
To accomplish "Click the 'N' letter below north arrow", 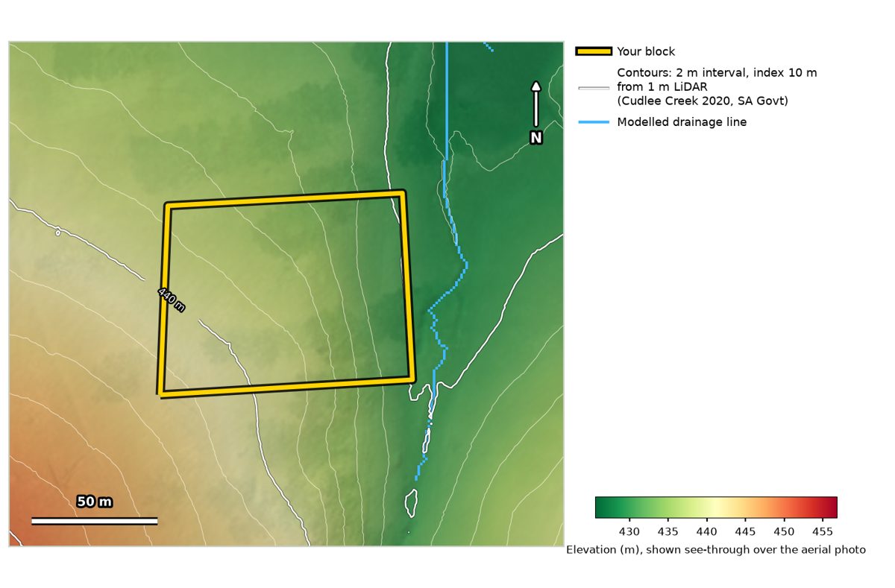I will pyautogui.click(x=536, y=138).
